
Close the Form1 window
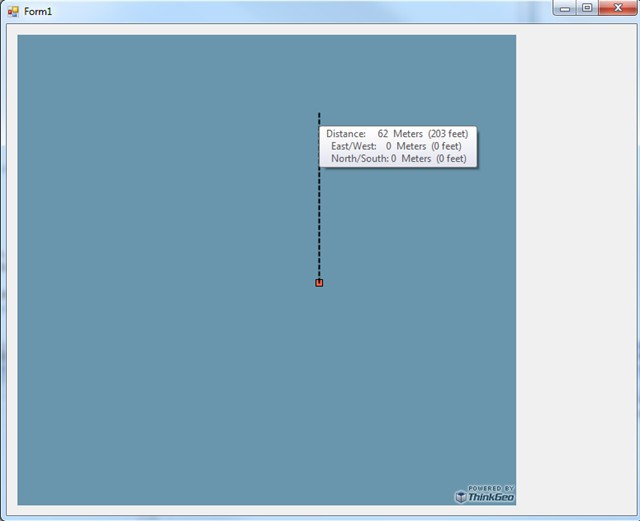(618, 8)
